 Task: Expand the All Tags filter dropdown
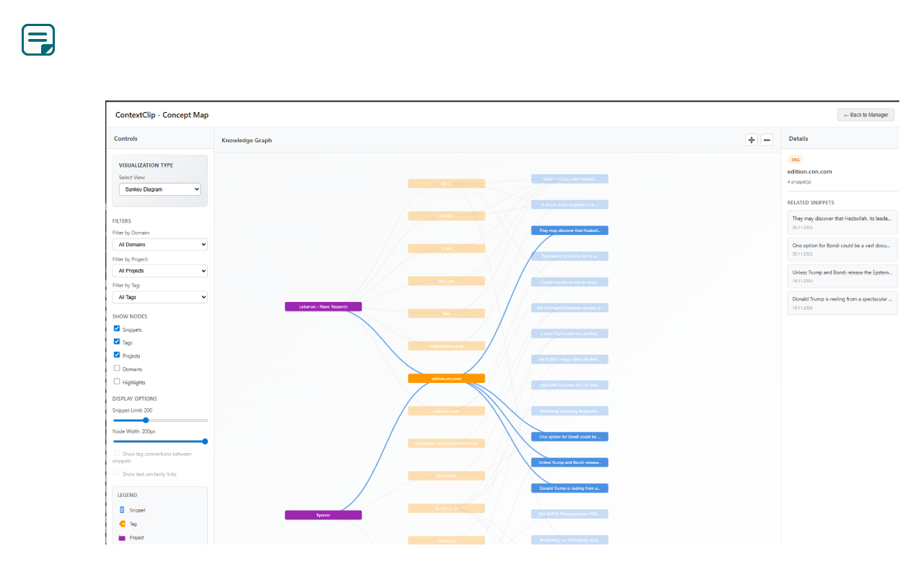160,297
